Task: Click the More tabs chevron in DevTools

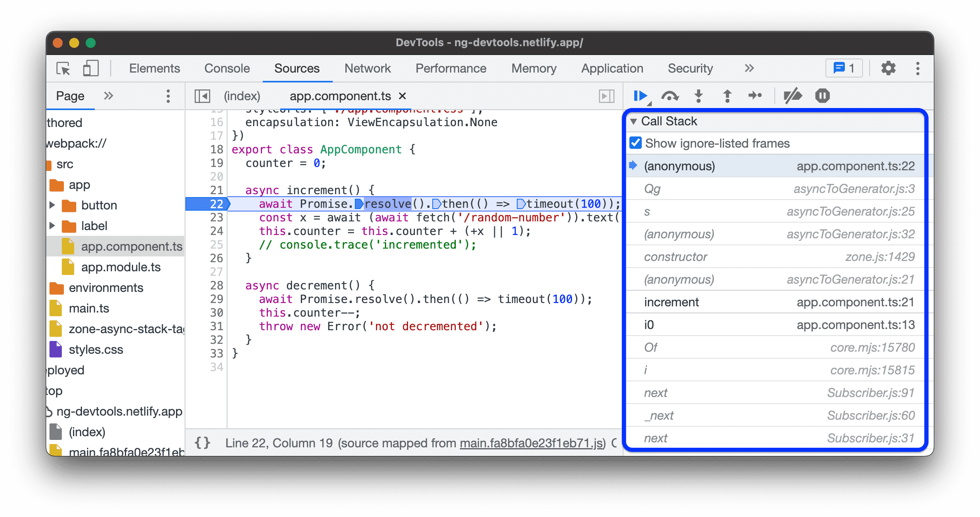Action: (x=747, y=68)
